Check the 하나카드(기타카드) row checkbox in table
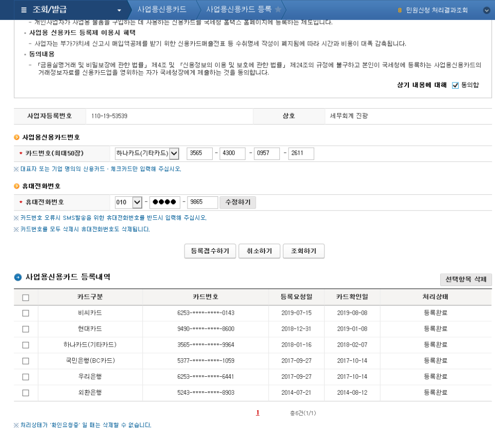495x448 pixels. (x=26, y=345)
